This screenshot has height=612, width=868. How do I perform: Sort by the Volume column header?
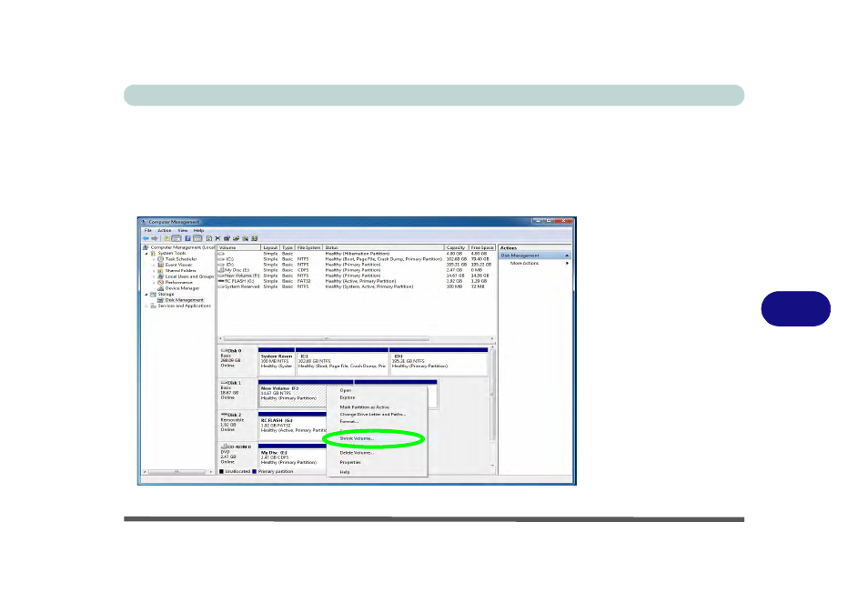[x=239, y=248]
